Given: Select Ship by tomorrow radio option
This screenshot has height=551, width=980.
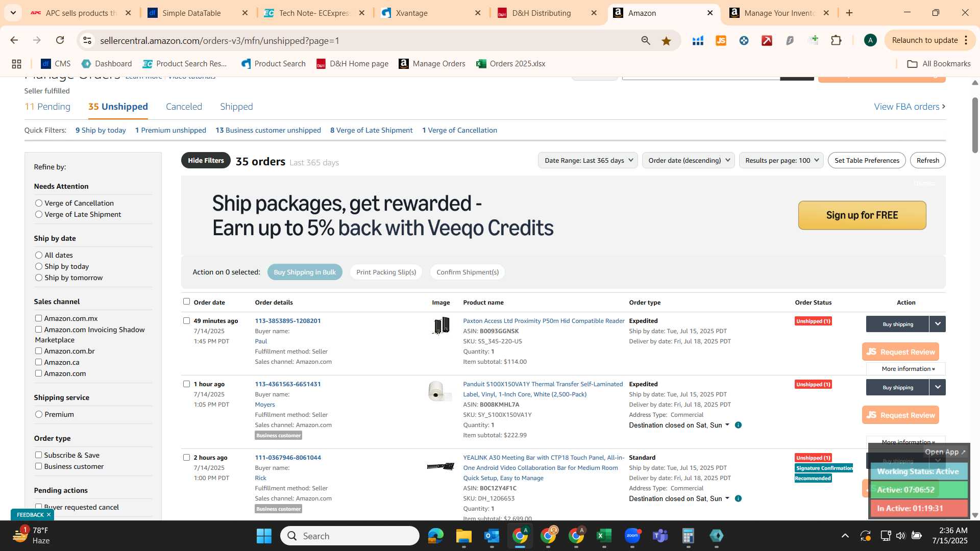Looking at the screenshot, I should [x=39, y=278].
